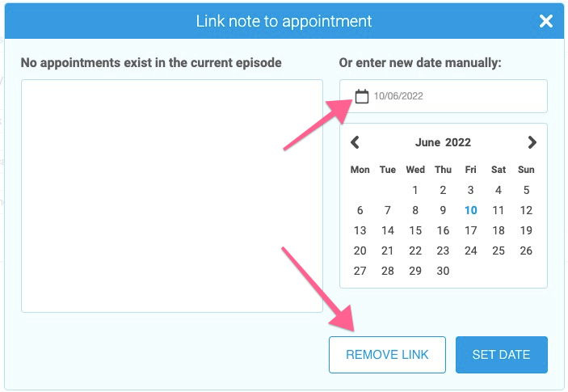Click the Set Date button
Screen dimensions: 568x392
501,355
